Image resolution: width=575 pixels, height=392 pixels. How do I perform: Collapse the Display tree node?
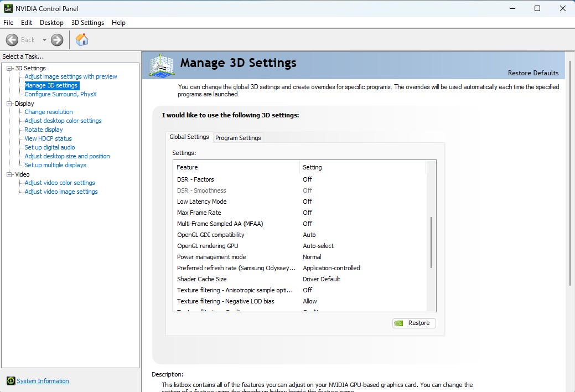[9, 104]
